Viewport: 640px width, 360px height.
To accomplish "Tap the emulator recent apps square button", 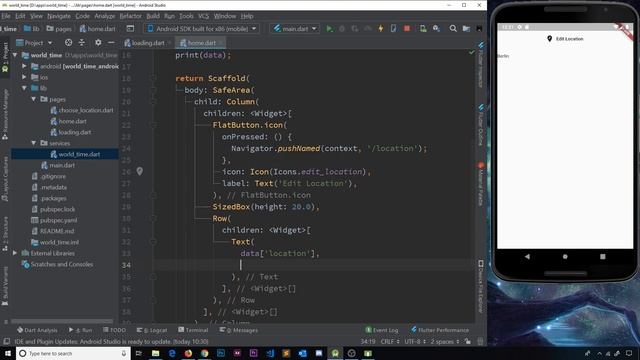I will pos(603,256).
